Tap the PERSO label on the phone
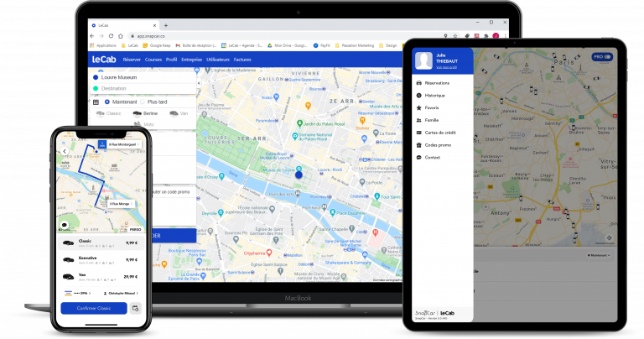This screenshot has height=339, width=644. coord(136,230)
